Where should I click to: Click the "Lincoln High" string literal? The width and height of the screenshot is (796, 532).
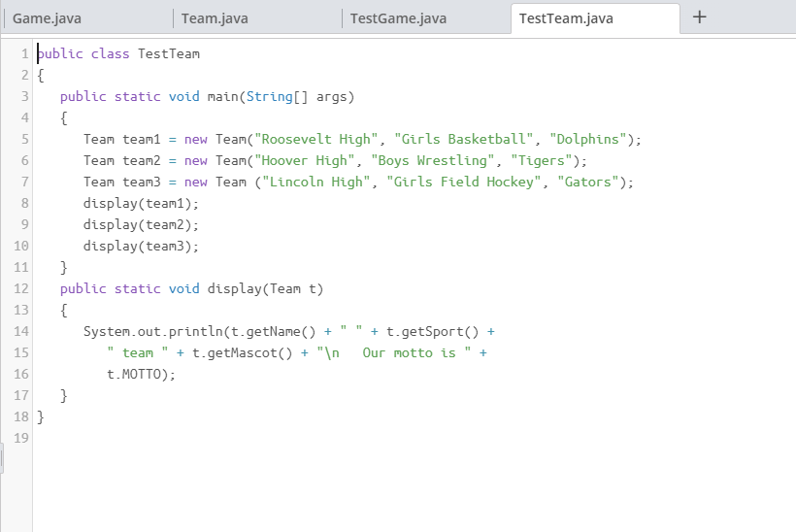click(x=315, y=182)
